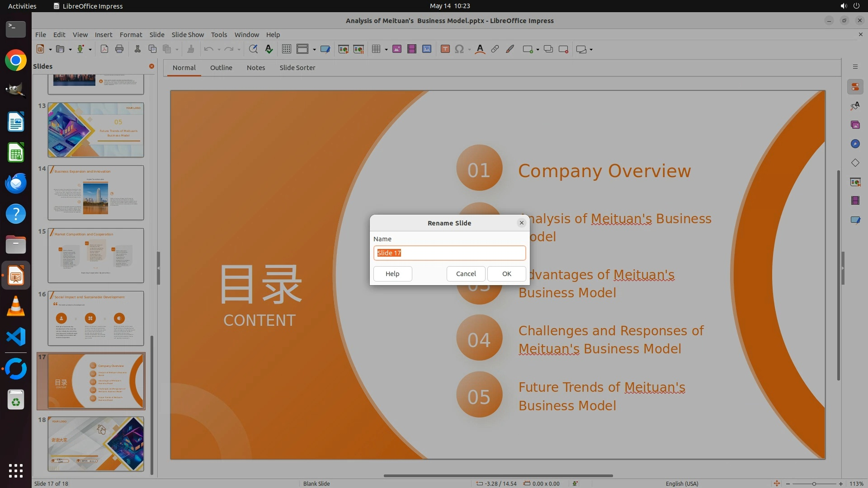Click Insert Special Character omega icon
The height and width of the screenshot is (488, 868).
(459, 49)
